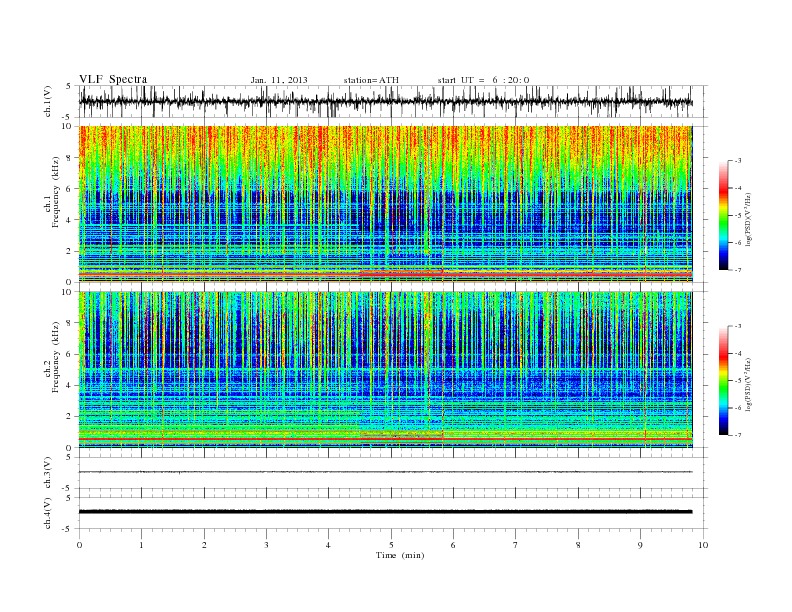Click the ch.3 flat waveform trace
The image size is (792, 612).
click(385, 472)
